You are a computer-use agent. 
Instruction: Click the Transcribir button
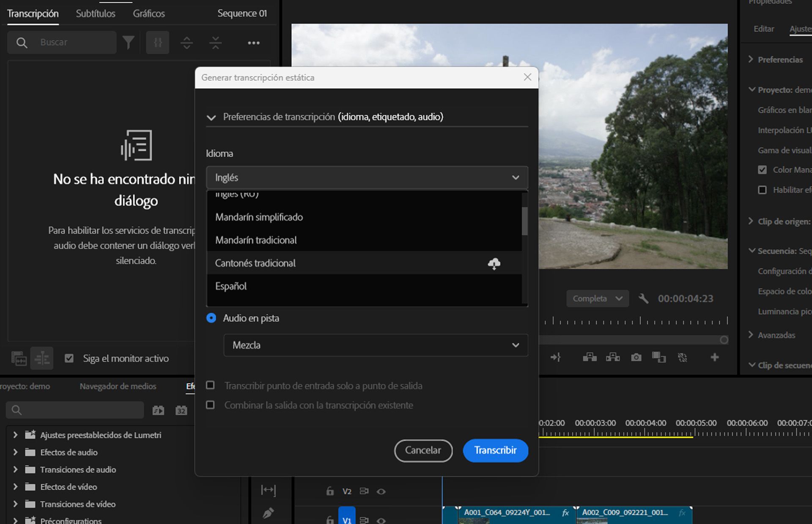[495, 450]
